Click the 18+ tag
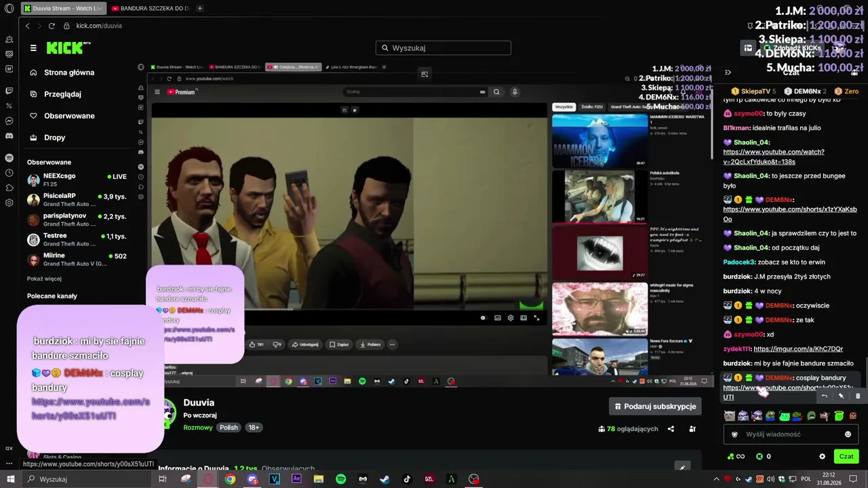The image size is (868, 488). coord(254,428)
